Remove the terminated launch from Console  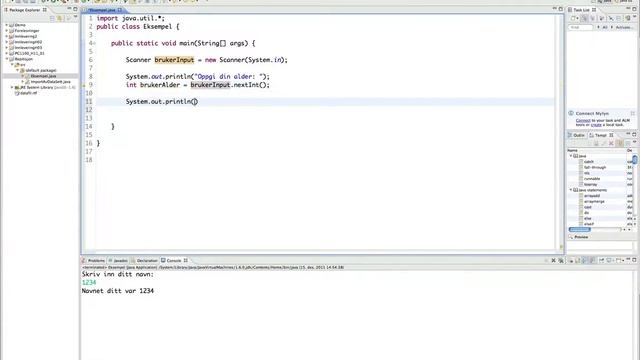pos(553,260)
